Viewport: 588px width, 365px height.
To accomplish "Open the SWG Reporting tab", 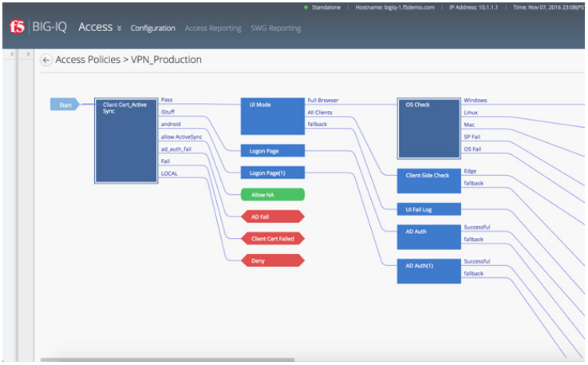I will pos(275,28).
